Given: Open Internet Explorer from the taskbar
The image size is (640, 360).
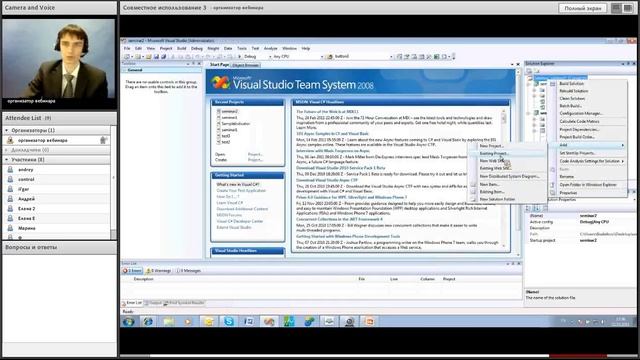Looking at the screenshot, I should 148,322.
